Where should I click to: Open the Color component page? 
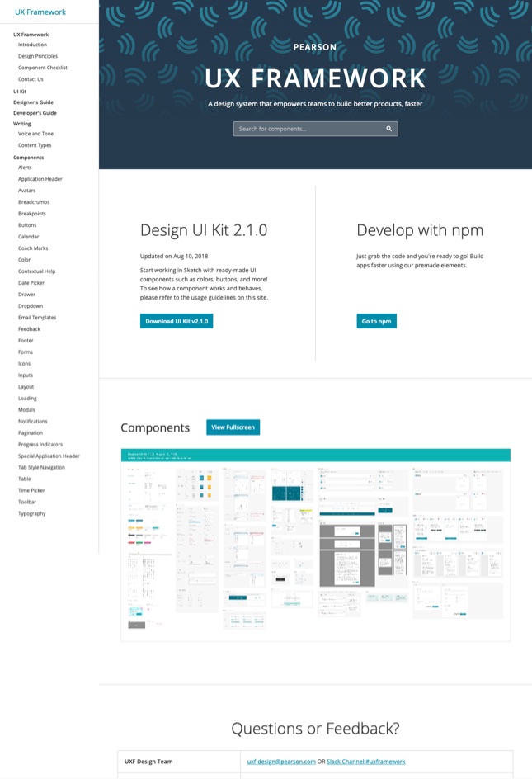pyautogui.click(x=25, y=260)
